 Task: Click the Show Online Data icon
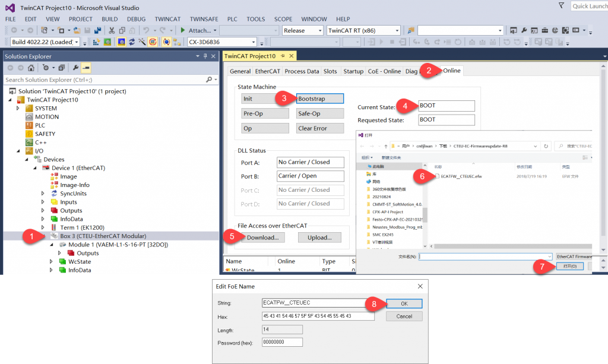click(166, 42)
